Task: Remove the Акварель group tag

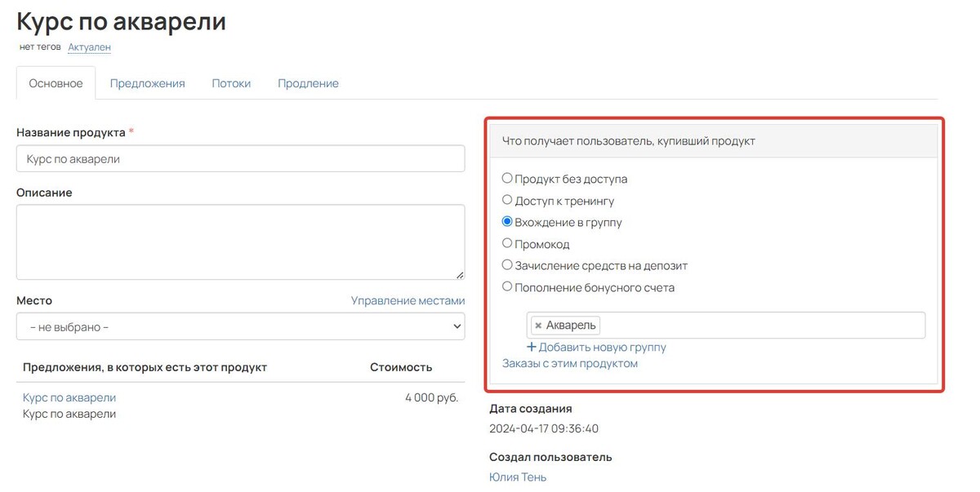Action: click(x=537, y=326)
